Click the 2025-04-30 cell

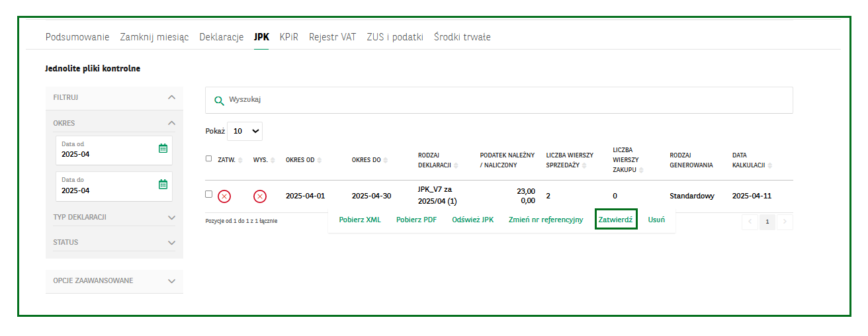coord(372,196)
